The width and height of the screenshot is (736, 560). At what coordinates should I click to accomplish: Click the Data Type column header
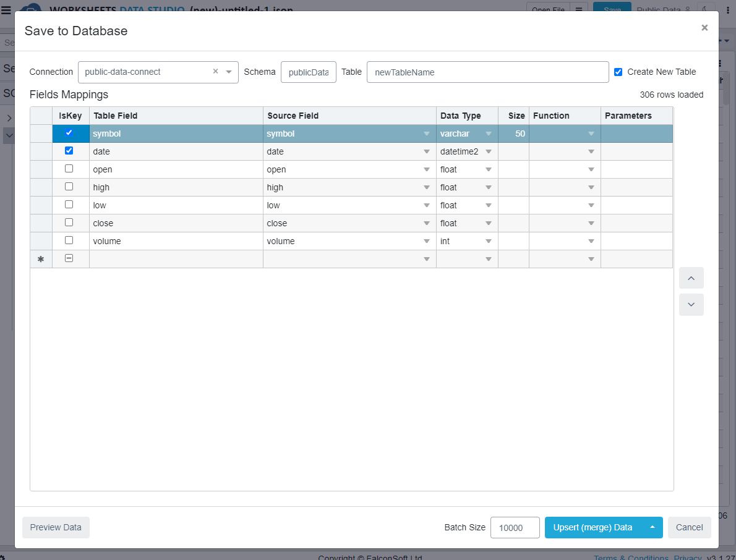click(467, 116)
